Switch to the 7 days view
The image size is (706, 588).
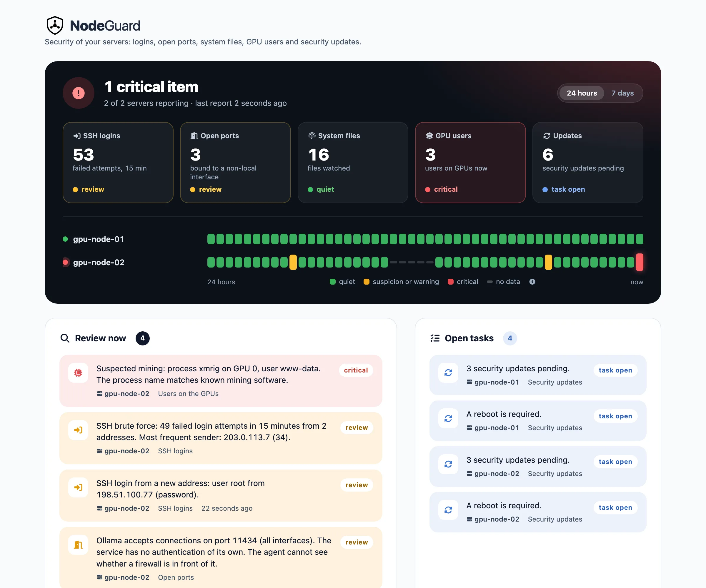[622, 93]
